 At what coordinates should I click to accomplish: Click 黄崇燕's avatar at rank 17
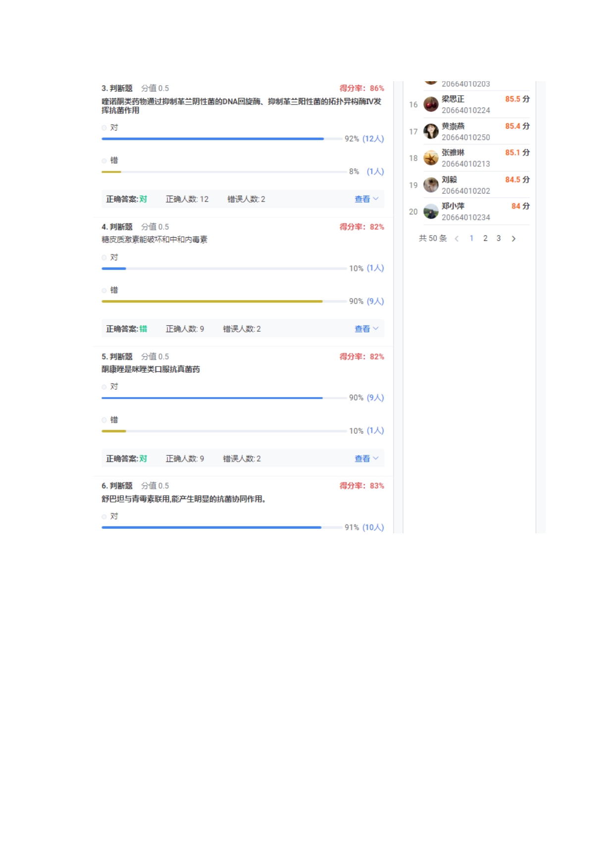click(x=431, y=131)
